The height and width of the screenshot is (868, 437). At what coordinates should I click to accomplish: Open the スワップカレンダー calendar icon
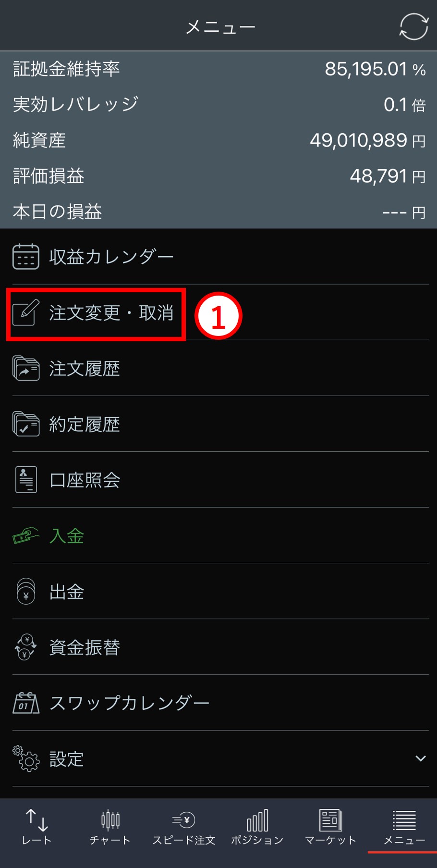coord(26,703)
